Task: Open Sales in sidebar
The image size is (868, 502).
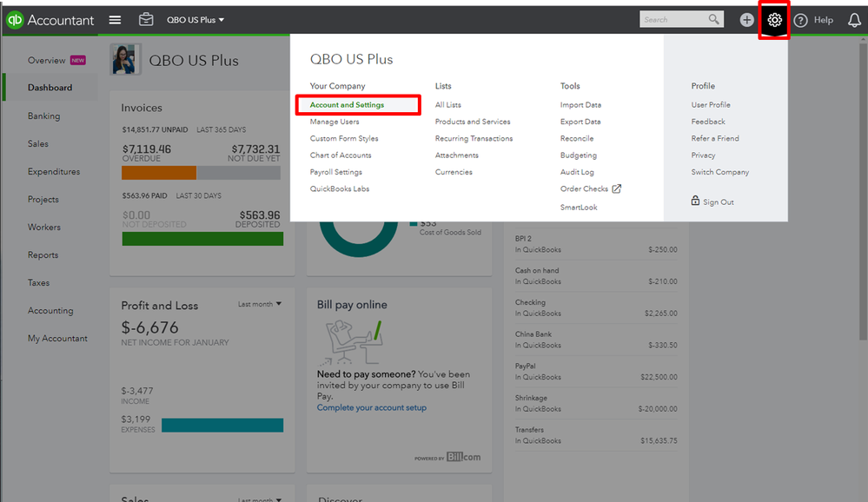Action: (x=37, y=144)
